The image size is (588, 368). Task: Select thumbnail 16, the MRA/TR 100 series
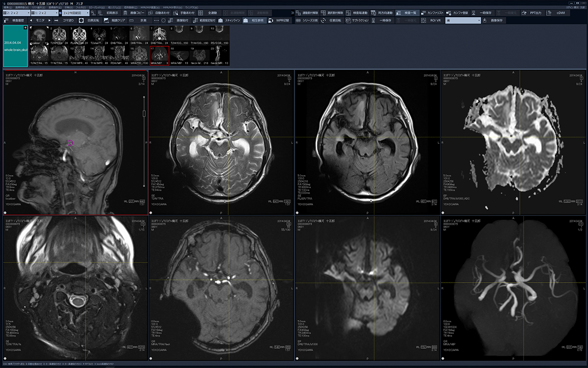139,56
